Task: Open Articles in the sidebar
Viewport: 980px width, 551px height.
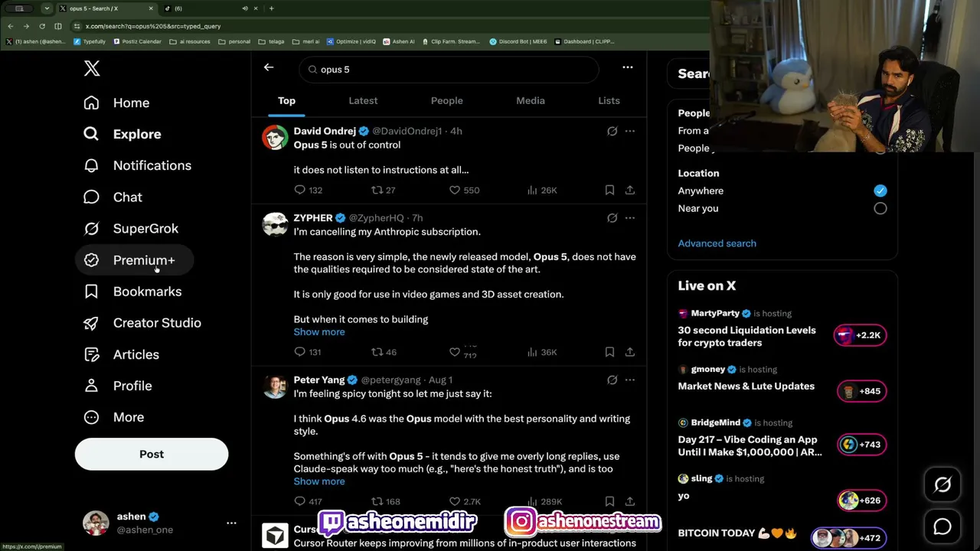Action: (x=121, y=354)
